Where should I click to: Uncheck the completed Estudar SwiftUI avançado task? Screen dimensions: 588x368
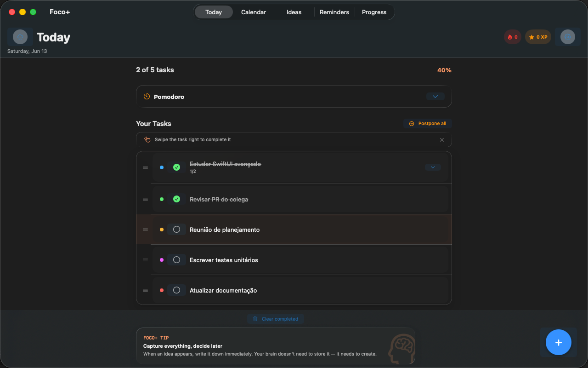click(x=176, y=167)
